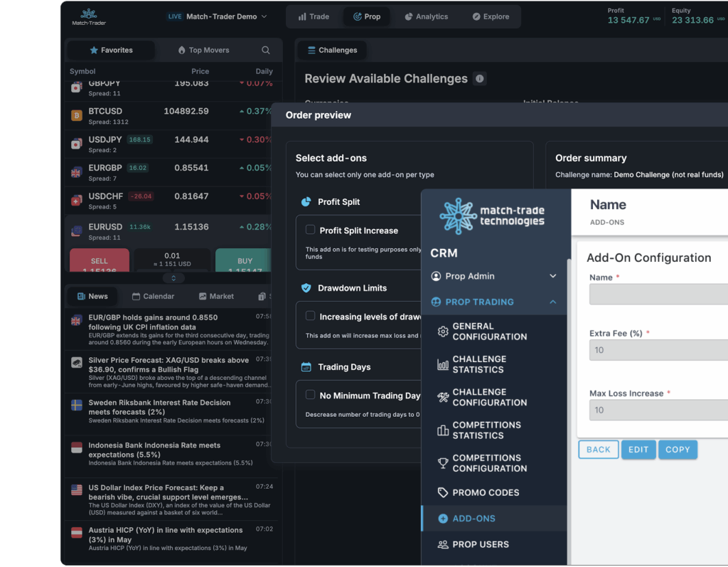The image size is (728, 567).
Task: Click the search magnifier icon in watchlist
Action: point(266,51)
